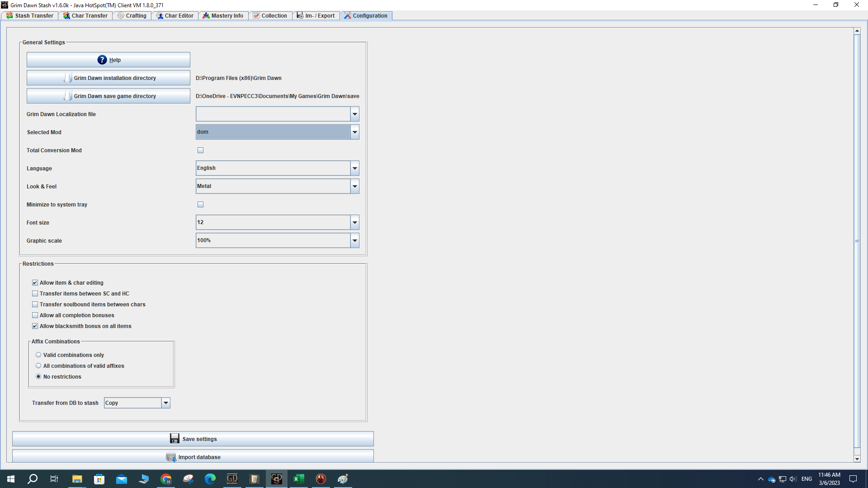This screenshot has width=868, height=488.
Task: Enable Transfer soulbound items between chars
Action: [35, 305]
